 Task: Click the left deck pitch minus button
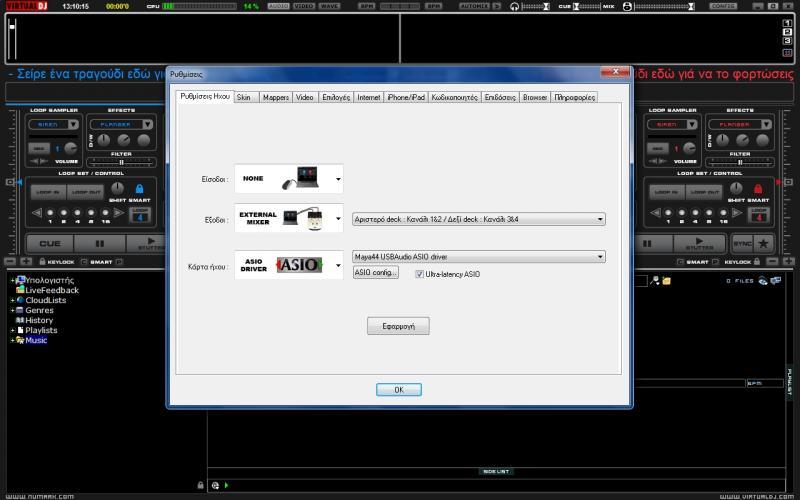10,261
